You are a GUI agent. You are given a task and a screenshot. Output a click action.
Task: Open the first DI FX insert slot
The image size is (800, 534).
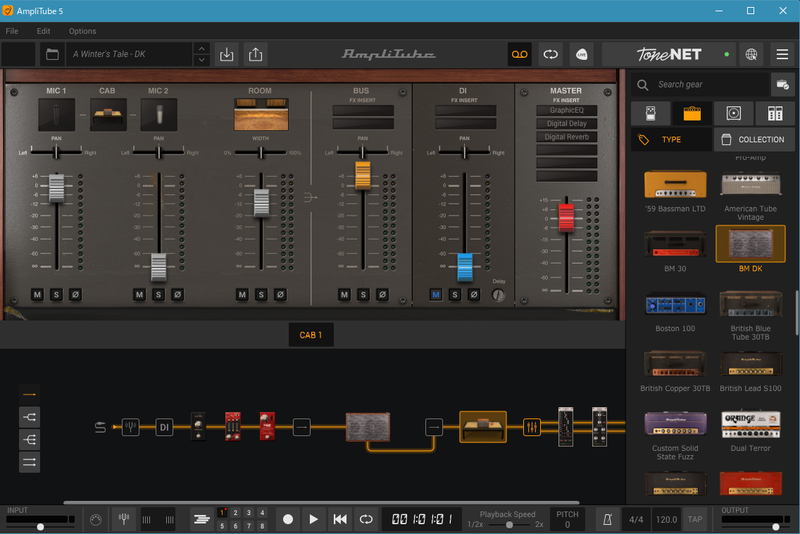tap(465, 110)
